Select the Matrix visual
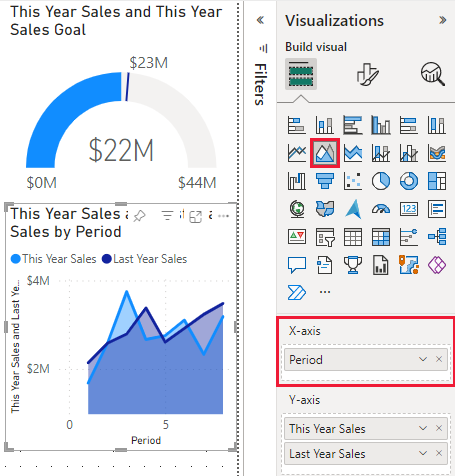 tap(381, 237)
